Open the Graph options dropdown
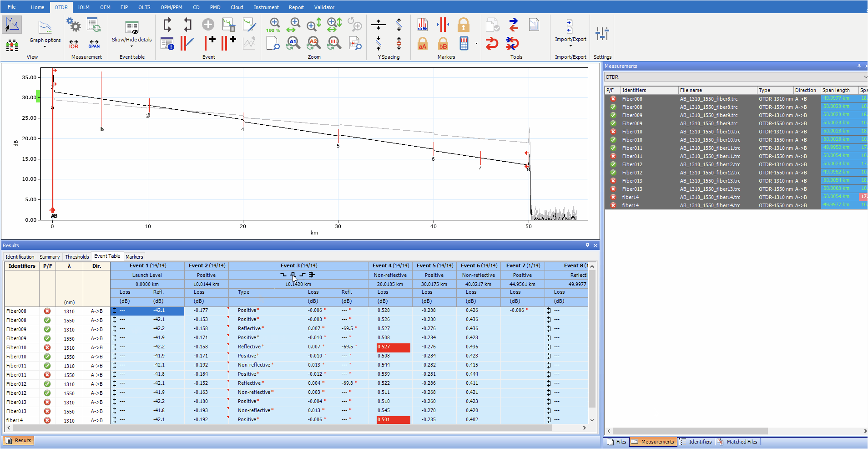This screenshot has width=868, height=449. [45, 34]
